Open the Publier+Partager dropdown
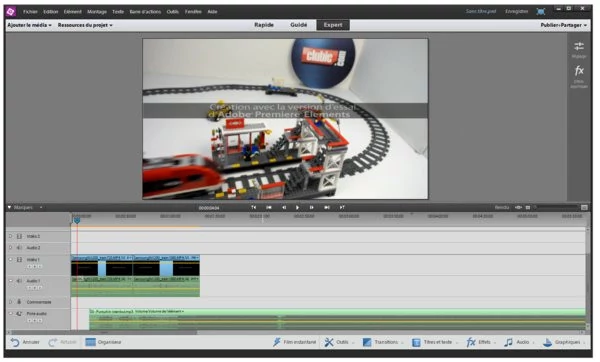 coord(563,25)
